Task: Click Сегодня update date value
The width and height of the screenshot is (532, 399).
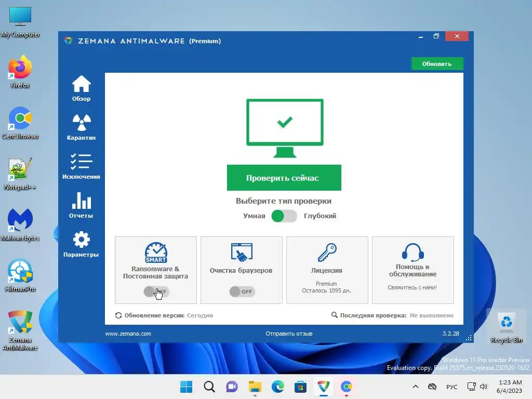Action: 200,315
